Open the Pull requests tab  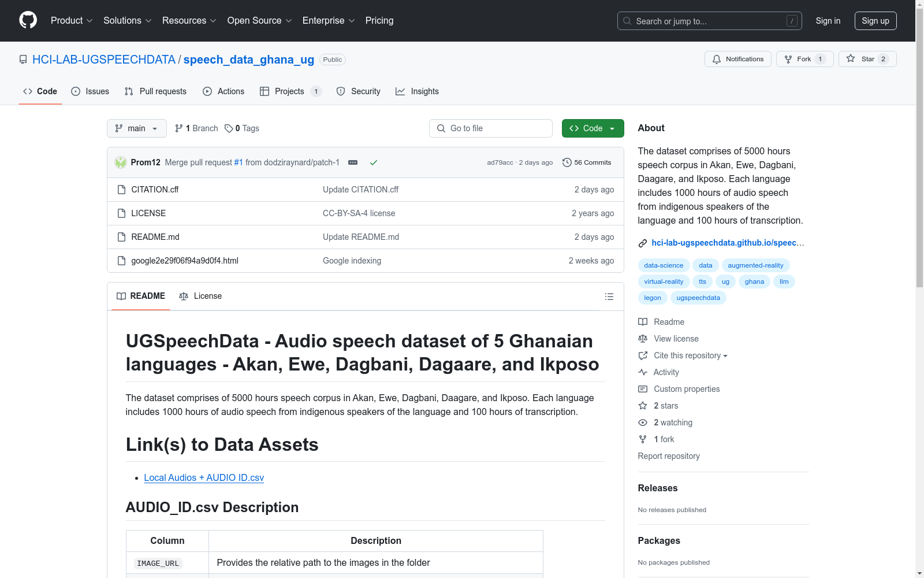click(x=155, y=91)
